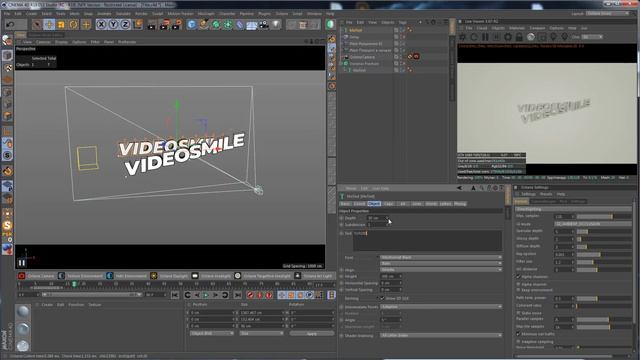
Task: Add a primitive Cube object icon
Action: [191, 24]
